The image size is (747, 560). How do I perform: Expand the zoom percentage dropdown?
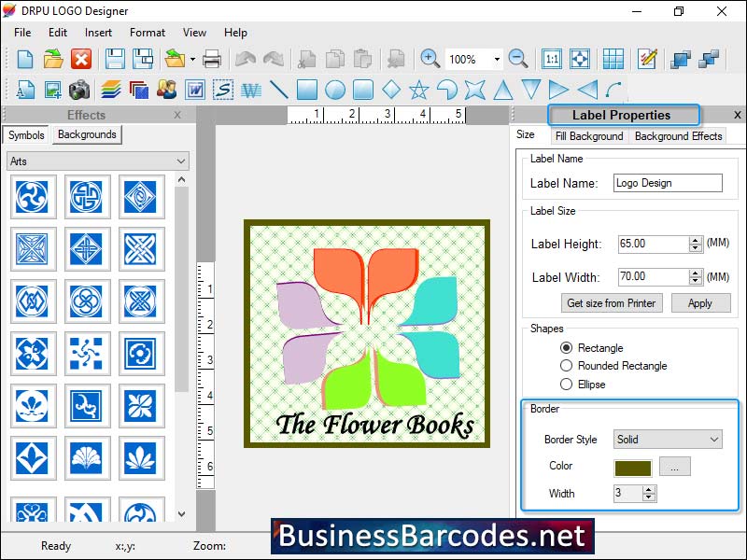click(498, 58)
